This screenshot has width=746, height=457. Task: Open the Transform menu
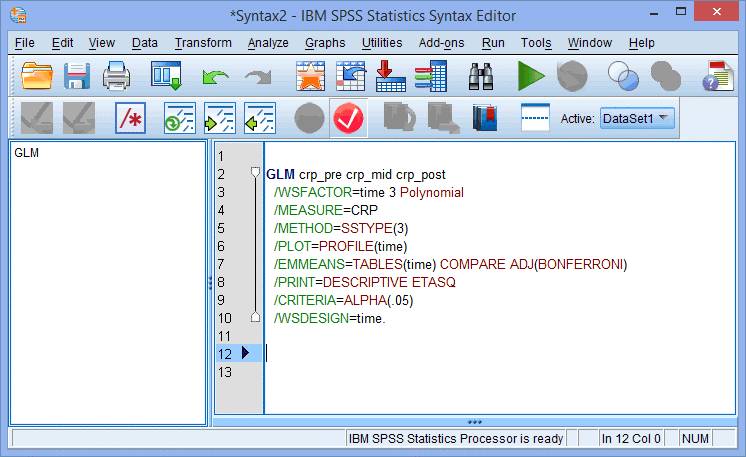[203, 43]
